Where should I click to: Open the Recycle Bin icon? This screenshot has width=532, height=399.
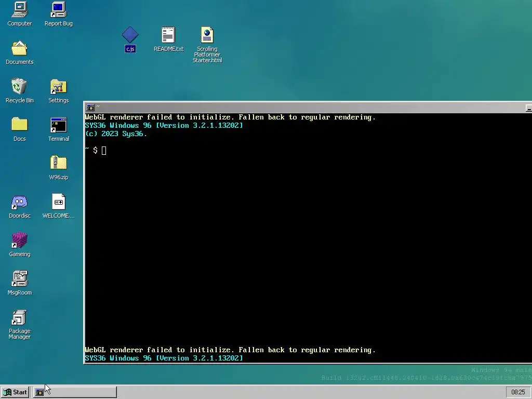point(19,91)
